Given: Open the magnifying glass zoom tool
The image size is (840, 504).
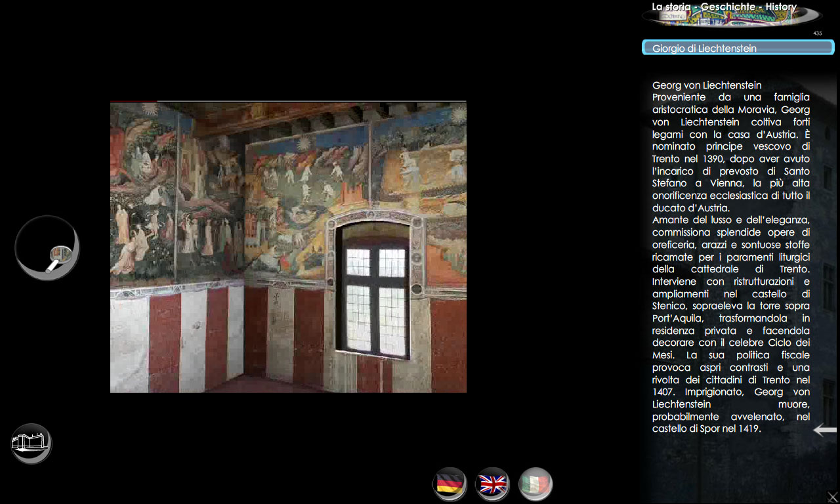Looking at the screenshot, I should 47,248.
